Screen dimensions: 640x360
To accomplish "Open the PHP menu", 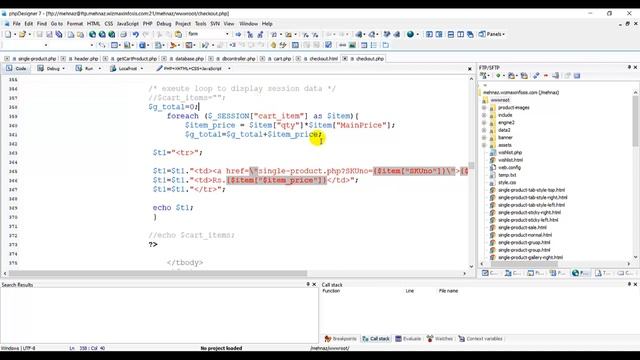I will (147, 24).
